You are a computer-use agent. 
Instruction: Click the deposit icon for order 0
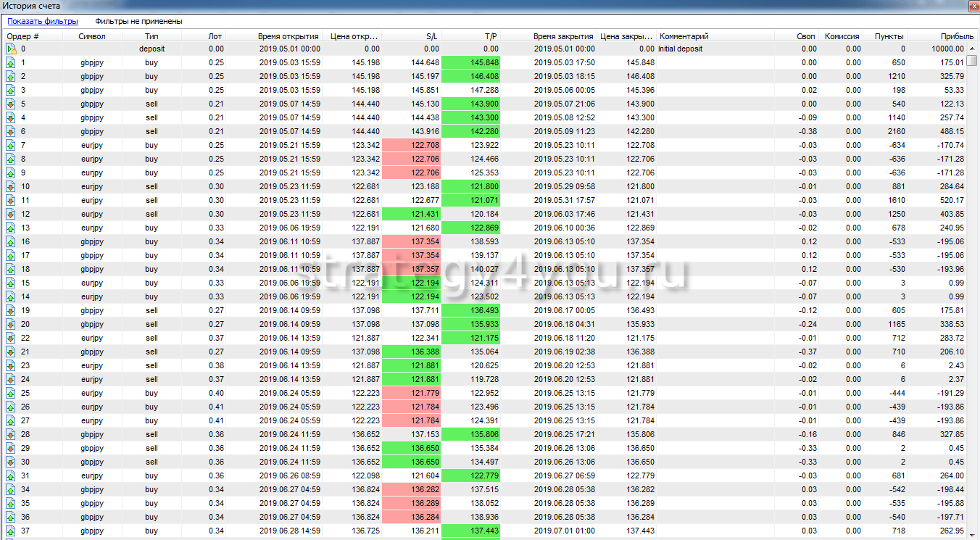pos(11,49)
